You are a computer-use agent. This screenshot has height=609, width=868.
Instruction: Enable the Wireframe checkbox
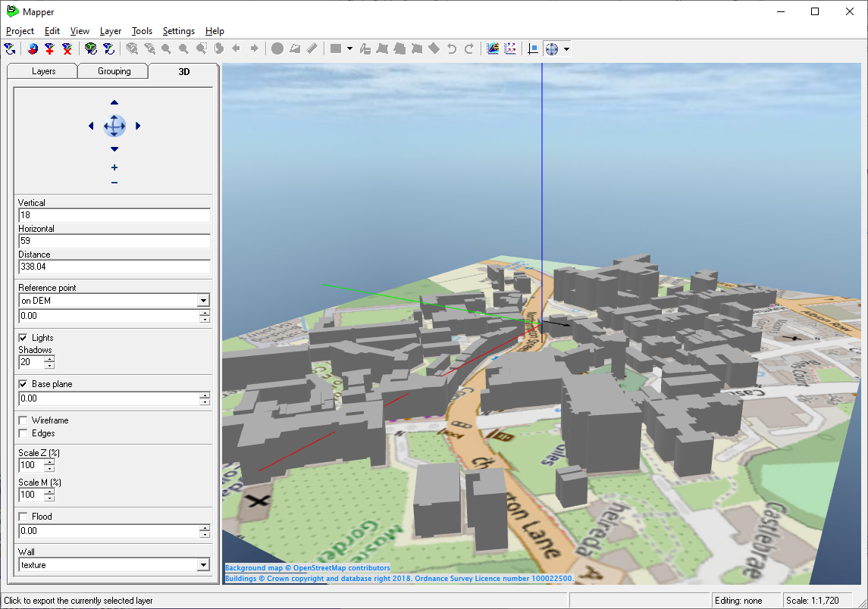click(24, 420)
